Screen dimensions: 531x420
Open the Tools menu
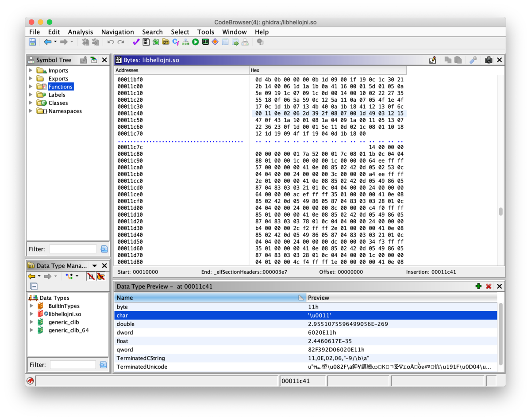pyautogui.click(x=206, y=32)
